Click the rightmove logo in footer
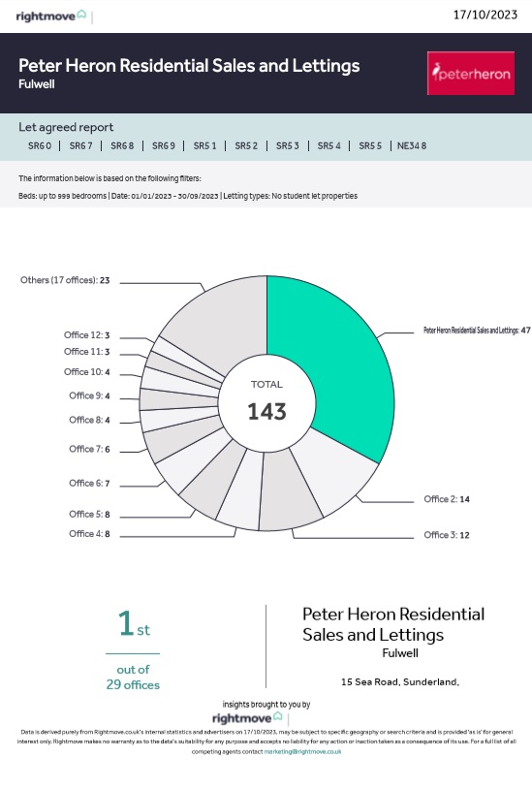Image resolution: width=532 pixels, height=790 pixels. point(247,718)
